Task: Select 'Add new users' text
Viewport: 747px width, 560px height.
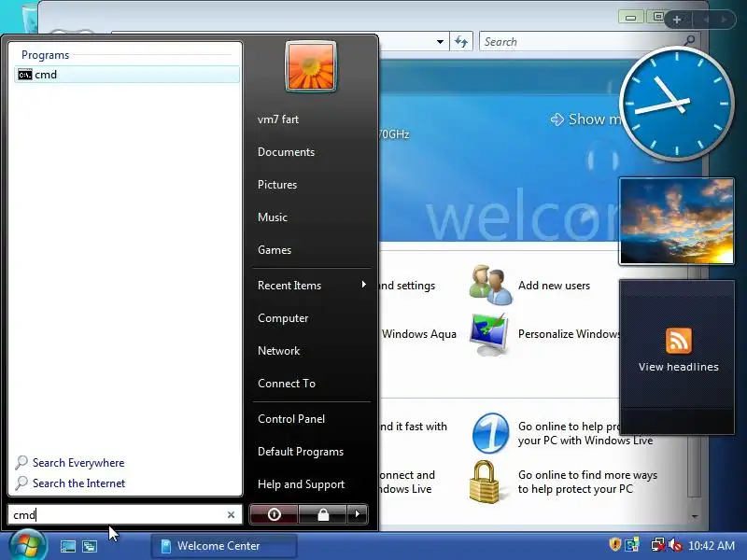Action: tap(554, 286)
